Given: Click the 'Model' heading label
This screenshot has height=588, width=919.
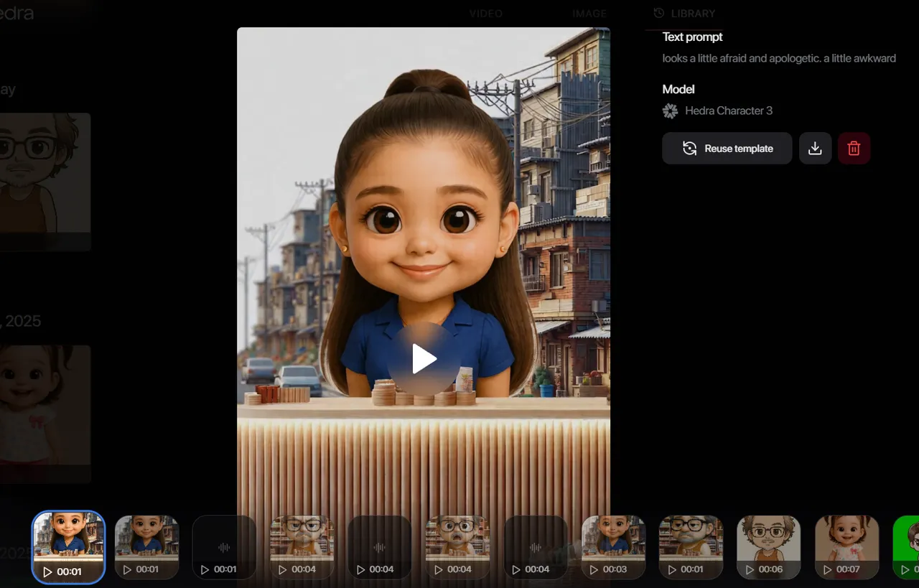Looking at the screenshot, I should pyautogui.click(x=678, y=89).
